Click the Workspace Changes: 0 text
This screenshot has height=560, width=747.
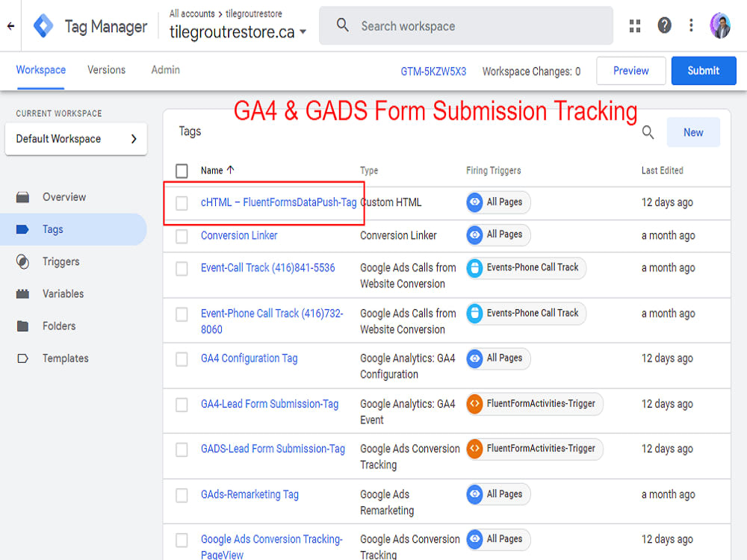coord(531,72)
